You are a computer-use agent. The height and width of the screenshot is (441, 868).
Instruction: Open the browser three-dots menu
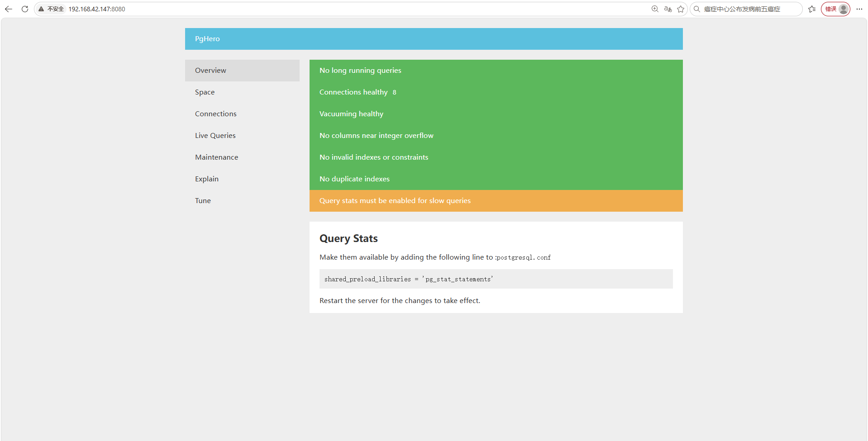tap(859, 9)
